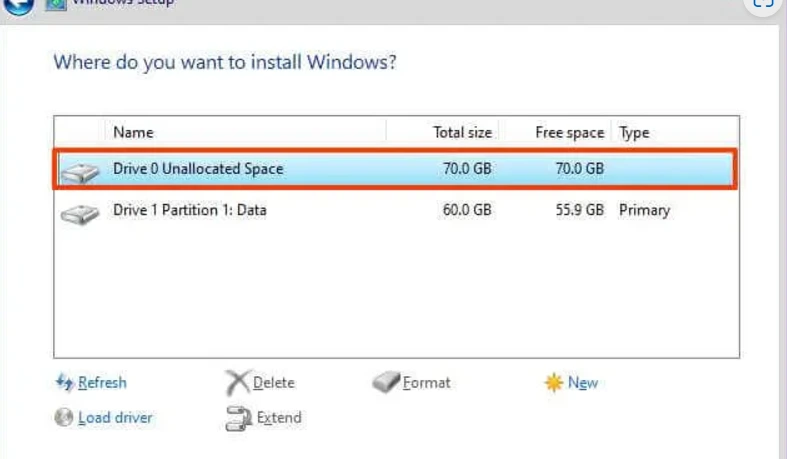Open the Load driver link
Screen dimensions: 787x459
tap(115, 418)
